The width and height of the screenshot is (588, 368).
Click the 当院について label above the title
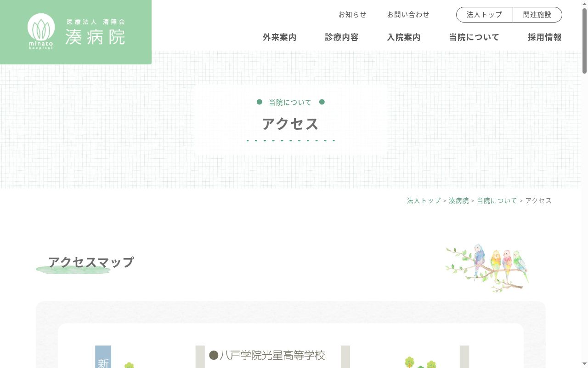pyautogui.click(x=290, y=102)
